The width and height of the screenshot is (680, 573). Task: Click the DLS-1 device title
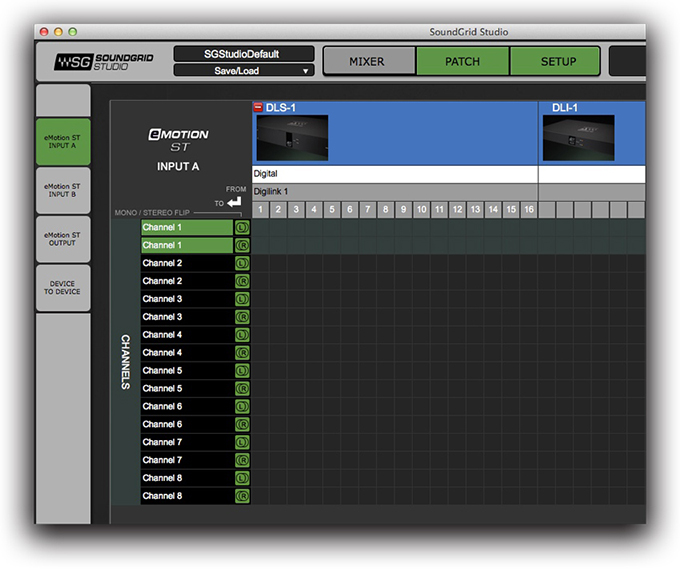tap(280, 108)
